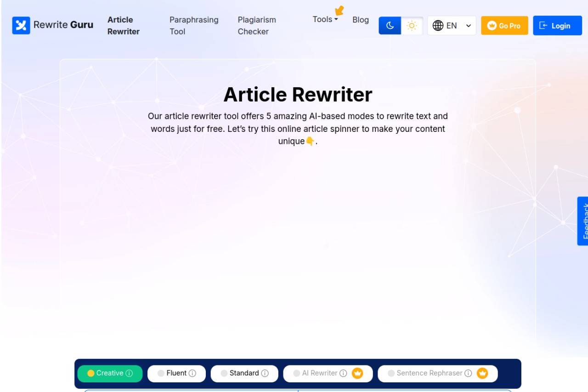Click the Standard mode info icon

pos(265,374)
